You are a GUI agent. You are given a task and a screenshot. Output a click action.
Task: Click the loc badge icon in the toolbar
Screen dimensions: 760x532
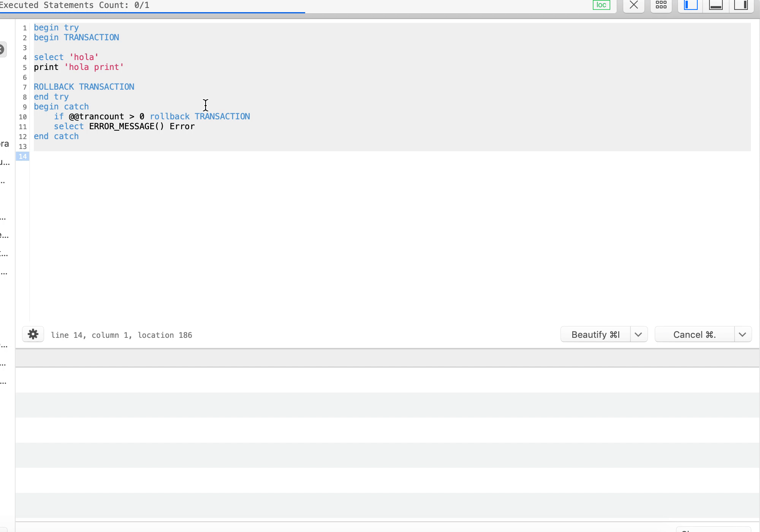[x=602, y=5]
